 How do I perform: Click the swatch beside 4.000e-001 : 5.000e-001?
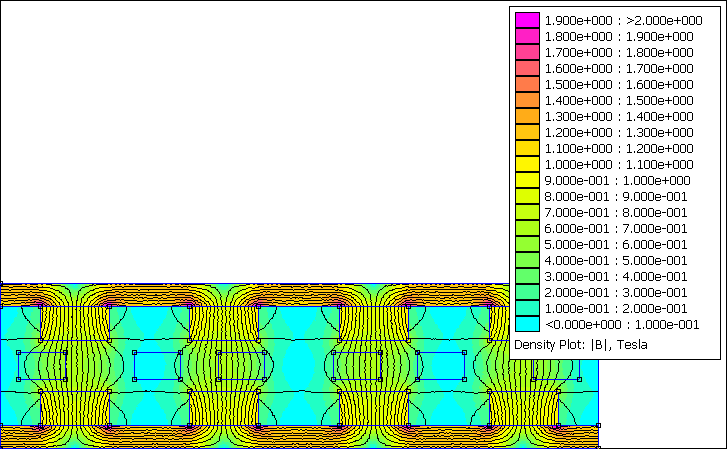point(527,260)
